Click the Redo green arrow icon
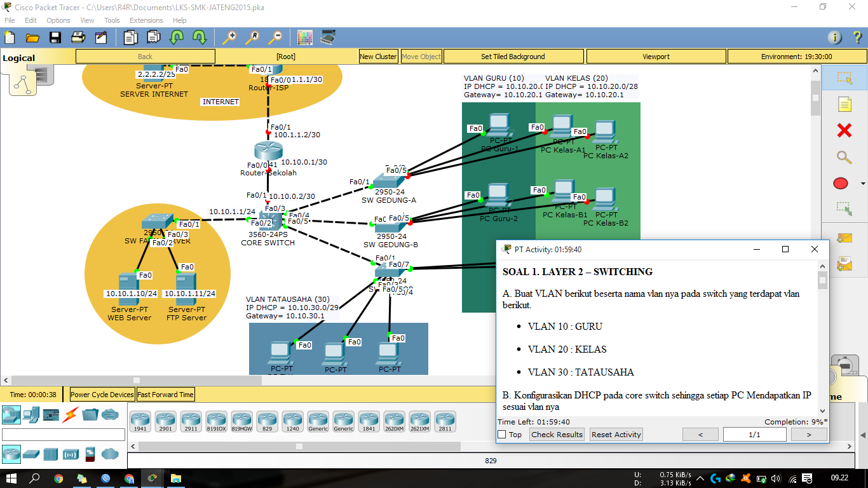 tap(199, 37)
